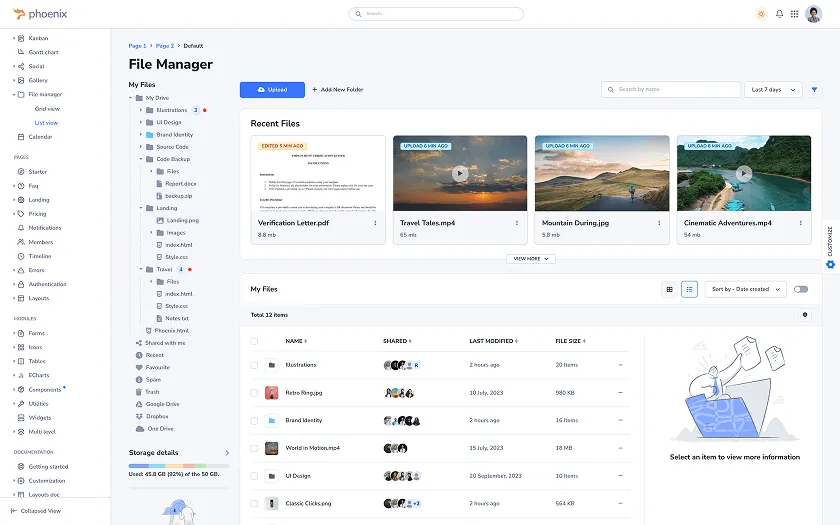Screen dimensions: 840x525
Task: Open the Mountain During.jpg thumbnail
Action: click(602, 173)
